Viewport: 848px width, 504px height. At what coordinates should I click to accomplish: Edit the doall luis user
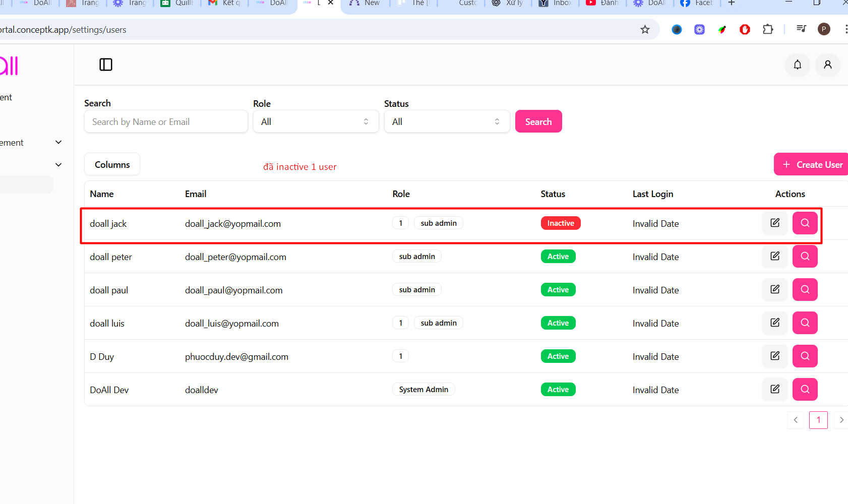(x=774, y=323)
